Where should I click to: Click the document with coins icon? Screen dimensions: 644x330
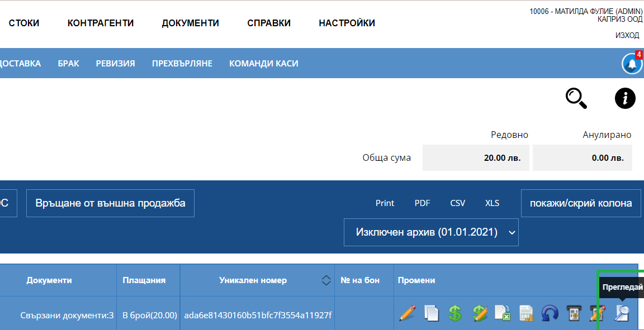(x=526, y=313)
